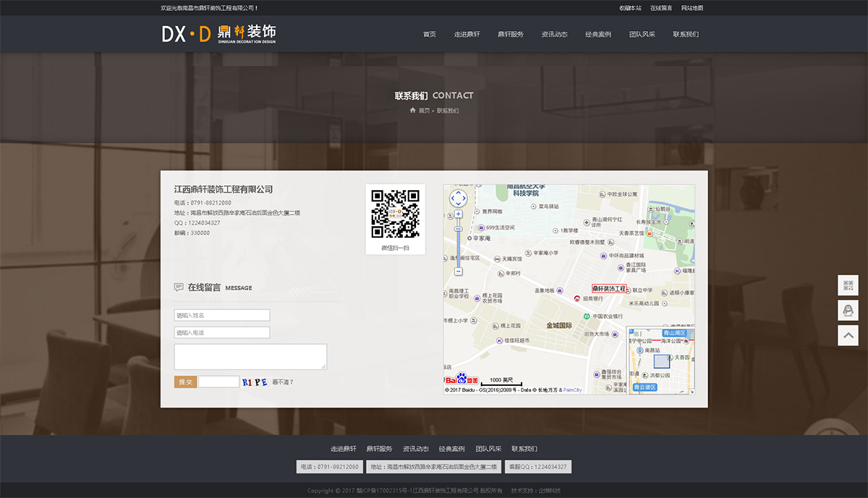
Task: Click the 收藏本站 link
Action: [x=630, y=8]
